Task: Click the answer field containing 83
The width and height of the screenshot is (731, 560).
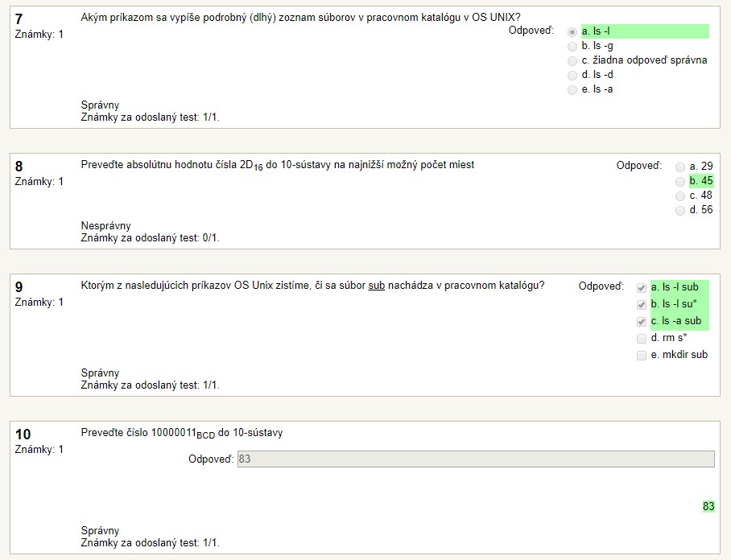Action: click(476, 459)
